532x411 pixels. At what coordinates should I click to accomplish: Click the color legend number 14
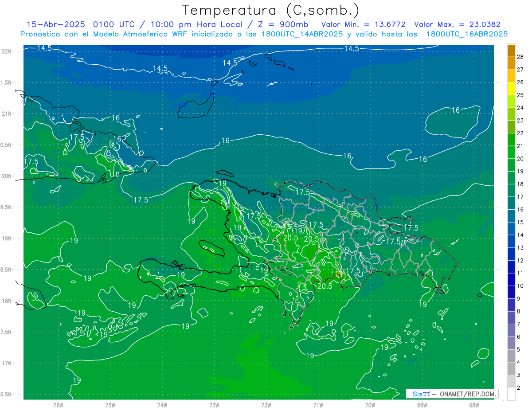[520, 235]
